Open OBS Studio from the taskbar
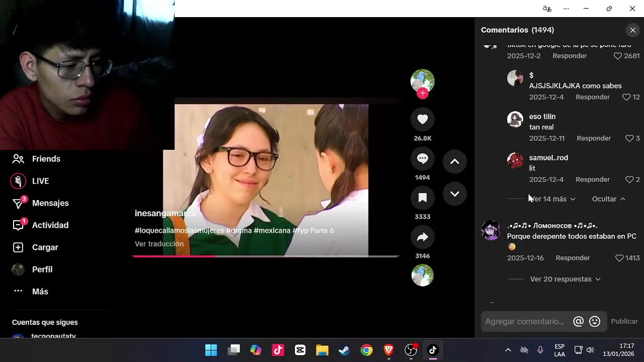This screenshot has width=644, height=362. (x=411, y=350)
